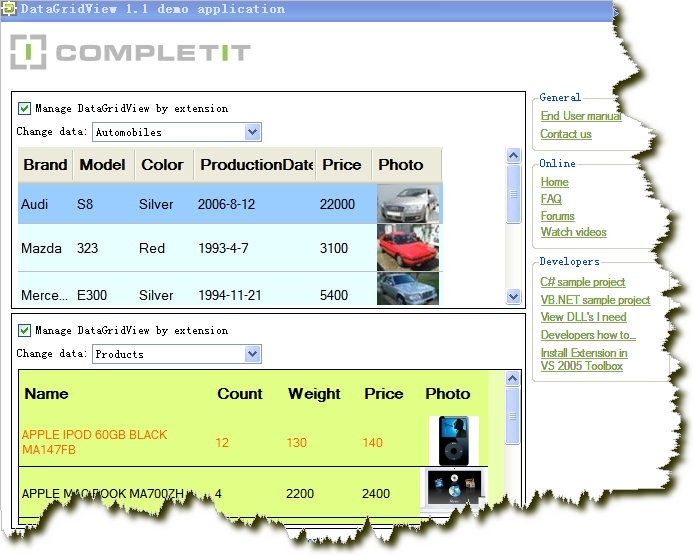Select the iPod weight value 130
Screen dimensions: 693x556
296,442
